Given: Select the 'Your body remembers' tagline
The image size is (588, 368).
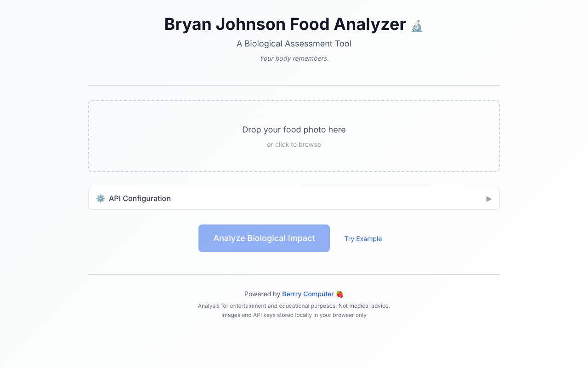Looking at the screenshot, I should (294, 58).
